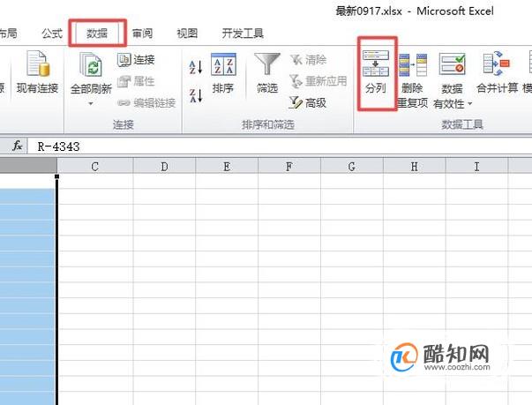The height and width of the screenshot is (405, 532).
Task: Select column H header
Action: click(415, 167)
